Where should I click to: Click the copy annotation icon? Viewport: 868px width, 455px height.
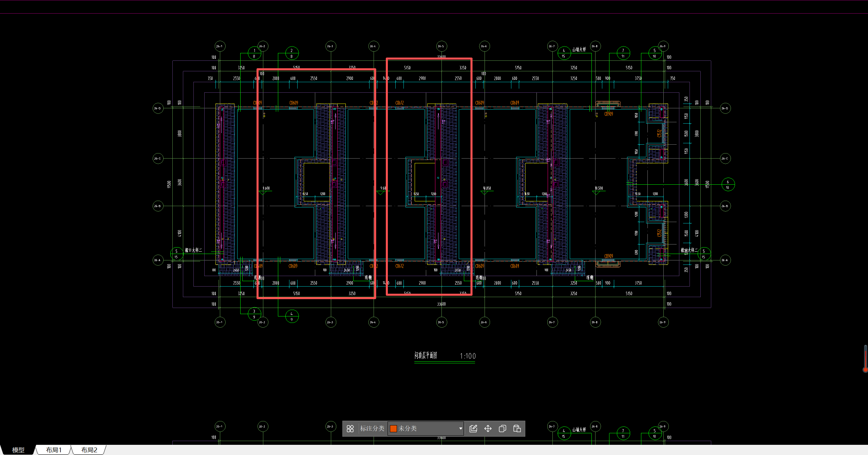(502, 429)
